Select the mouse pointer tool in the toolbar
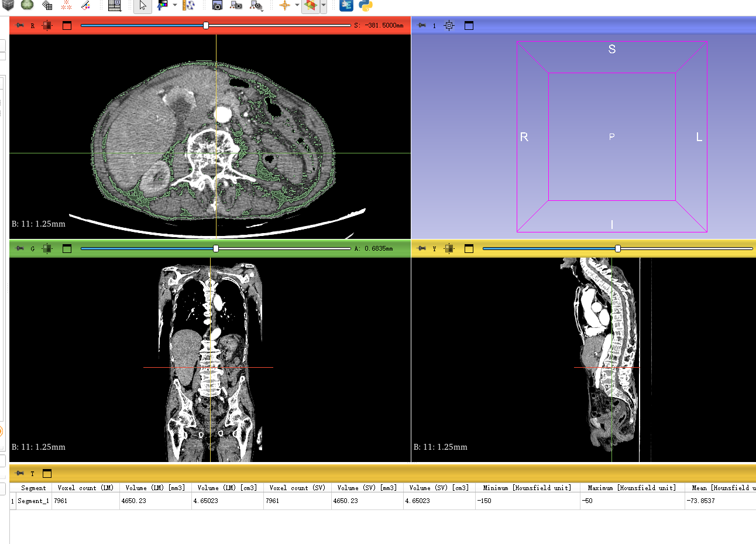Image resolution: width=756 pixels, height=544 pixels. pyautogui.click(x=142, y=6)
